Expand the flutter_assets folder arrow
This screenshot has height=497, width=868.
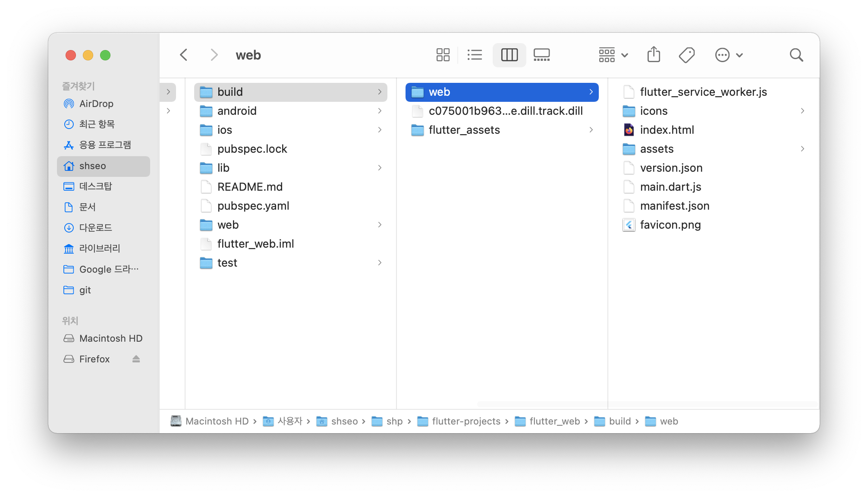point(591,130)
